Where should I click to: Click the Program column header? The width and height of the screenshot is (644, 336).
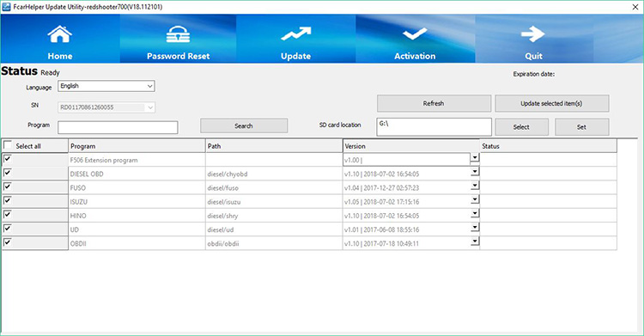click(x=137, y=146)
